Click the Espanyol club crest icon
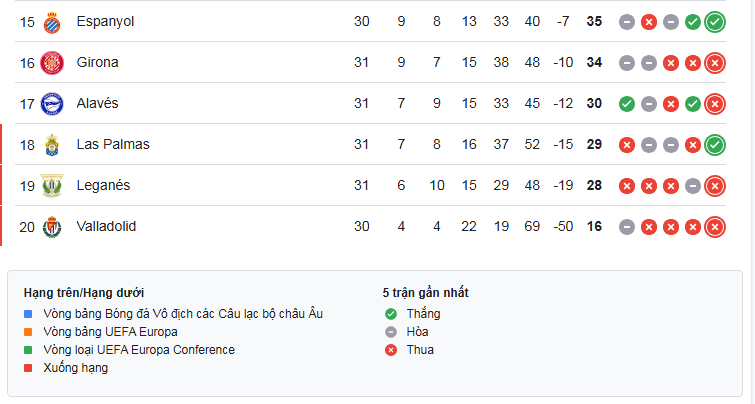755x404 pixels. pos(52,22)
